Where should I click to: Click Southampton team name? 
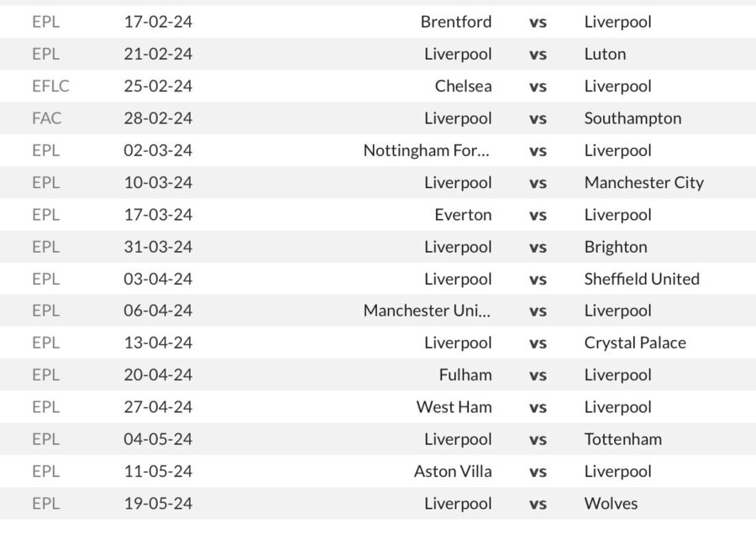(633, 118)
